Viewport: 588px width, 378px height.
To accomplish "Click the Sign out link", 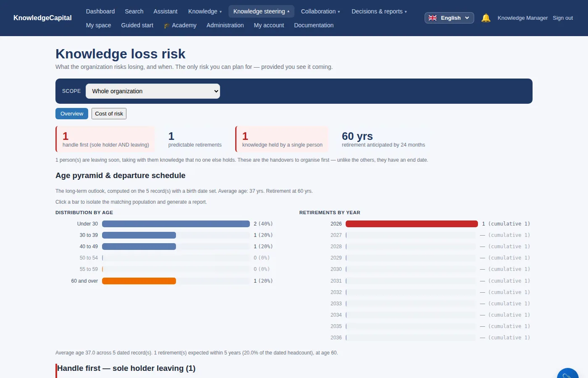I will coord(563,18).
